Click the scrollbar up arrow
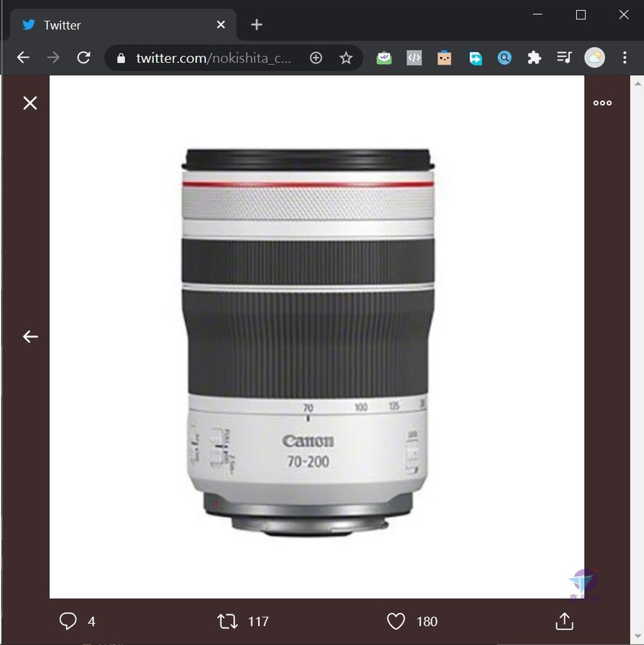The image size is (644, 645). (638, 84)
